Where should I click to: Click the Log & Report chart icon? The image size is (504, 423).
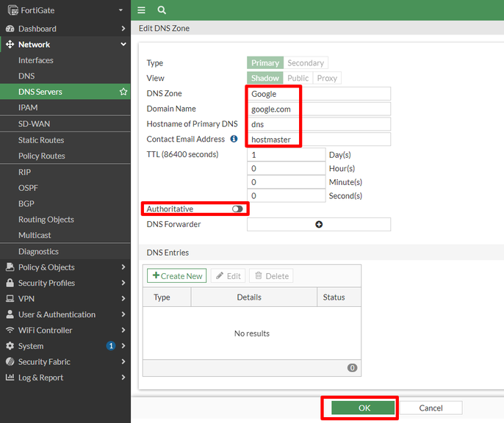point(10,377)
